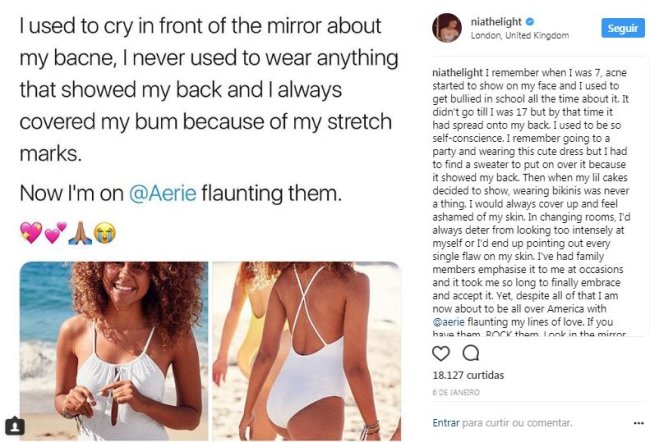Screen dimensions: 650x442
Task: Click the comment field placeholder text
Action: (x=517, y=423)
